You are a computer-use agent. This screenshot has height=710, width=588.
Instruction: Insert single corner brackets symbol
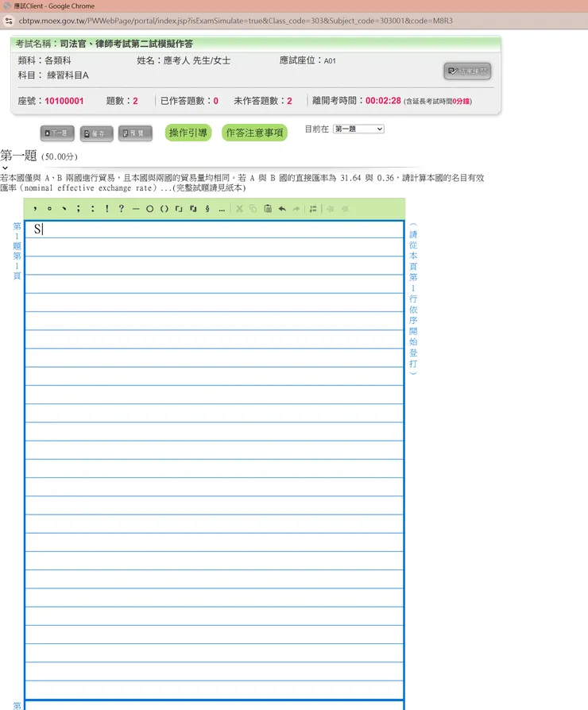click(179, 209)
